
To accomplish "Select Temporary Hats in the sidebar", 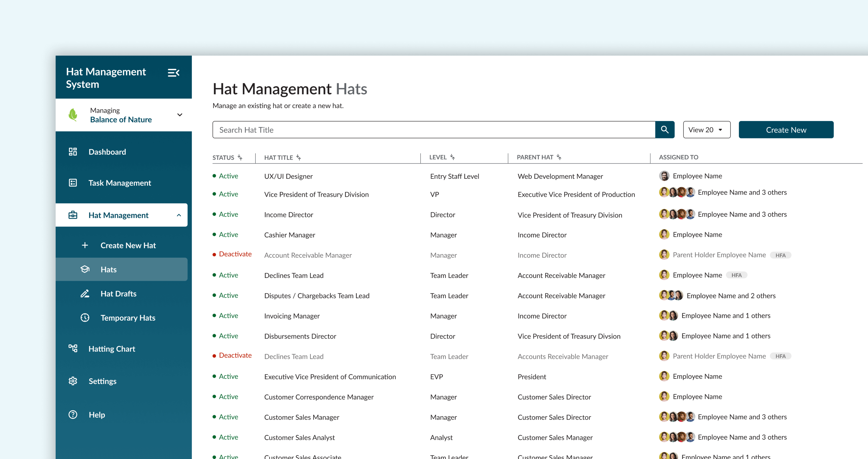I will point(128,318).
